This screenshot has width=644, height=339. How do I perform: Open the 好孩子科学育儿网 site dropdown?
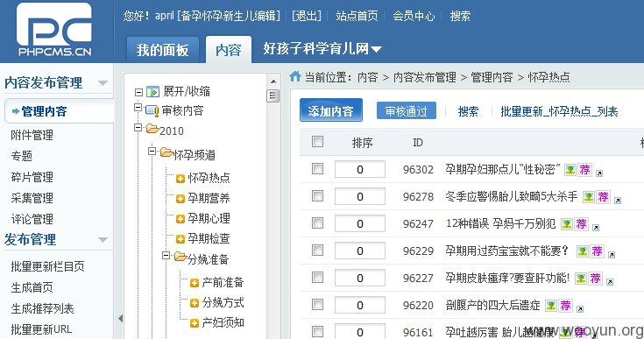click(322, 49)
